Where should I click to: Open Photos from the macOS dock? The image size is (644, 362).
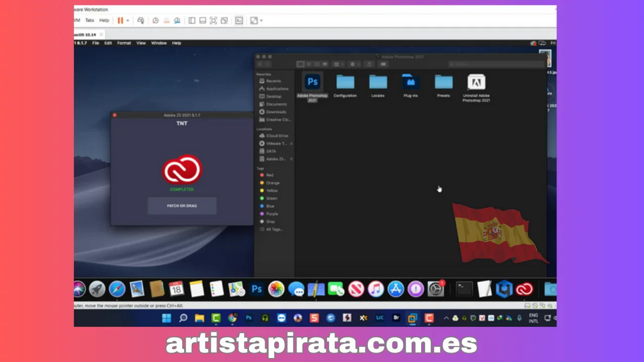pos(276,289)
